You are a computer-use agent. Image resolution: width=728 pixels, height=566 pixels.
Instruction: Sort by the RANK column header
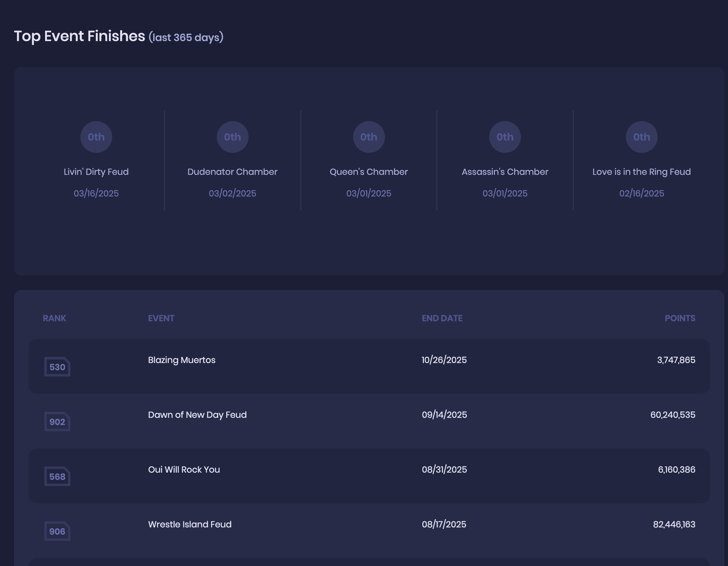pyautogui.click(x=54, y=318)
